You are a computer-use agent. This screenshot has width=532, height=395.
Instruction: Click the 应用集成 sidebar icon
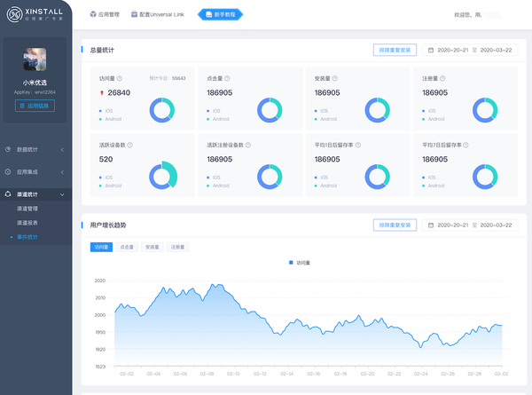pos(8,171)
